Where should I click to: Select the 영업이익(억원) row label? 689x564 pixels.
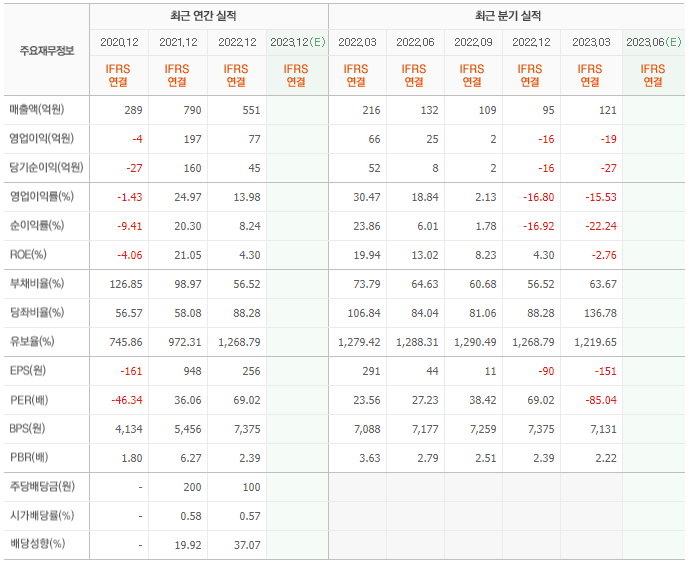click(42, 138)
